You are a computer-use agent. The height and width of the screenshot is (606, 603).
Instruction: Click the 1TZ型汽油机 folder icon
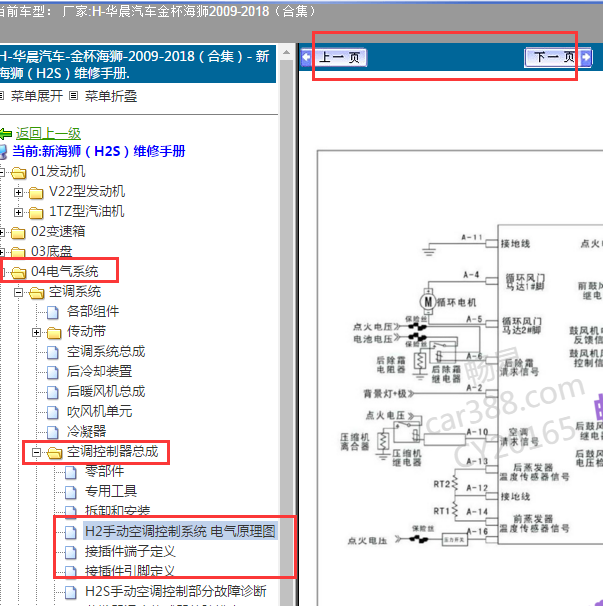[36, 213]
